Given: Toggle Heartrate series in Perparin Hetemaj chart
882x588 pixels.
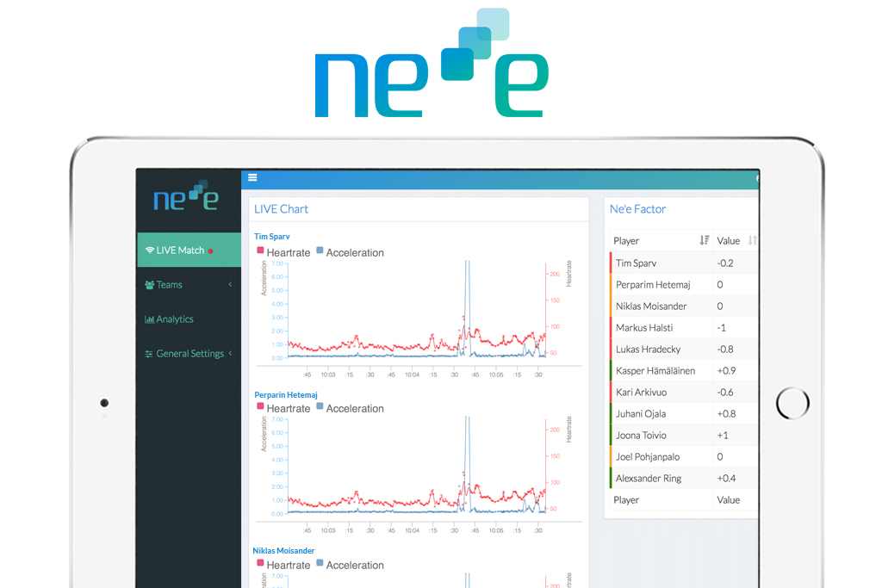Looking at the screenshot, I should (x=283, y=408).
